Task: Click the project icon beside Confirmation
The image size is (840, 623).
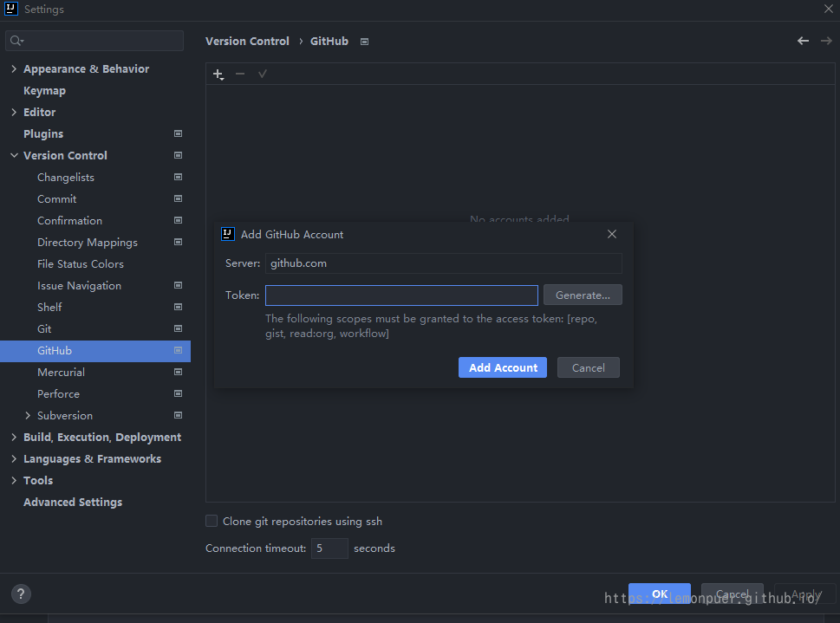Action: [178, 220]
